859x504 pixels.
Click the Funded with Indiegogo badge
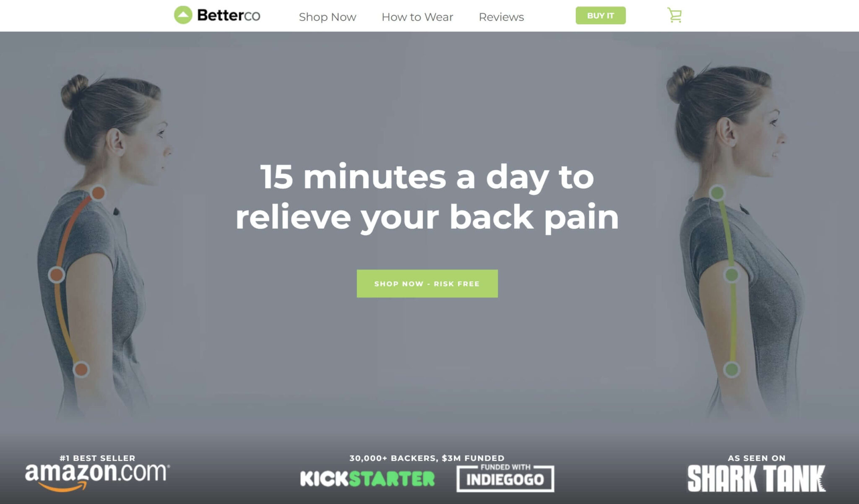[x=505, y=478]
